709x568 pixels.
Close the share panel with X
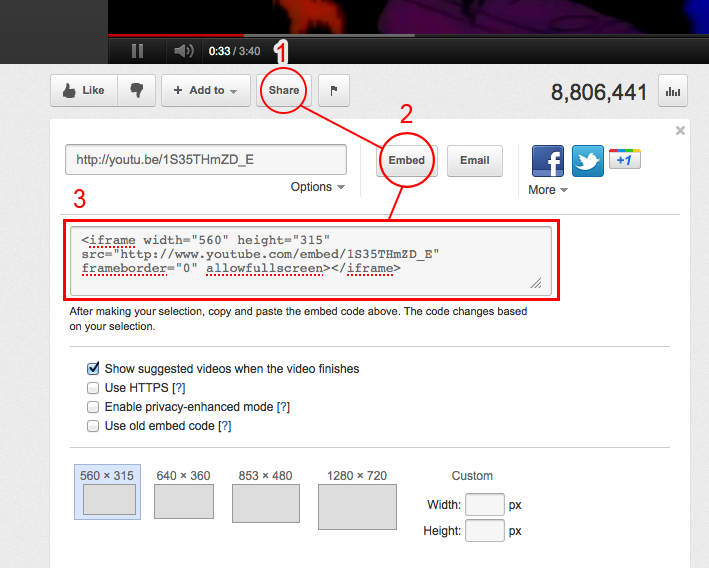(681, 130)
